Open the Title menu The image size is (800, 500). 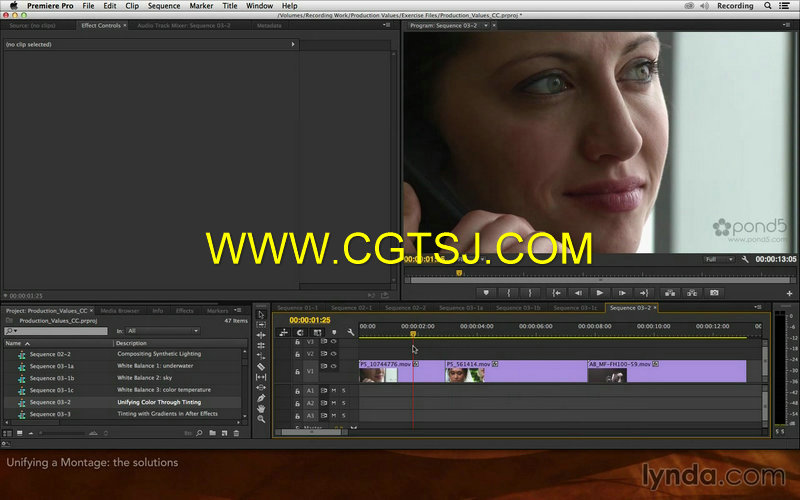point(230,6)
